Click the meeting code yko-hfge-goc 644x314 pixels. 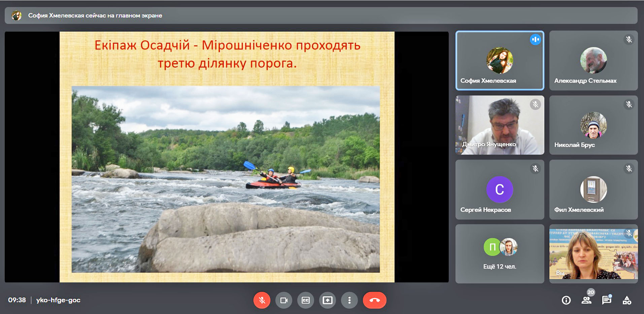[x=58, y=300]
